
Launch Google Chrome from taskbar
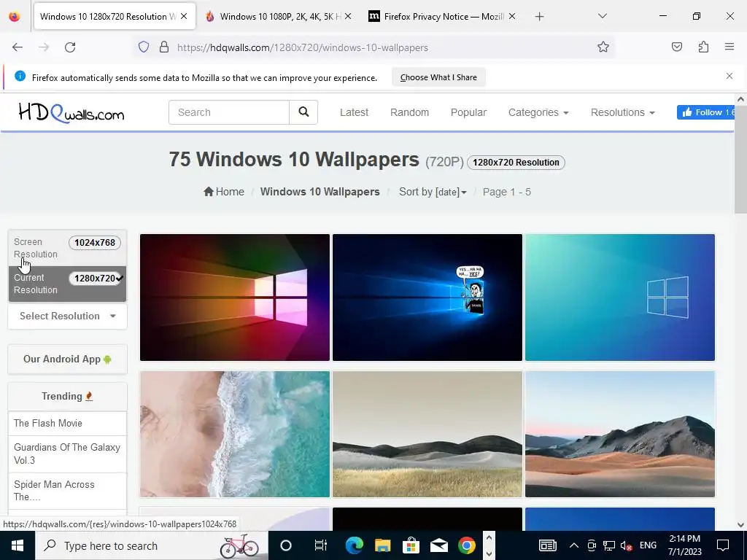[467, 545]
